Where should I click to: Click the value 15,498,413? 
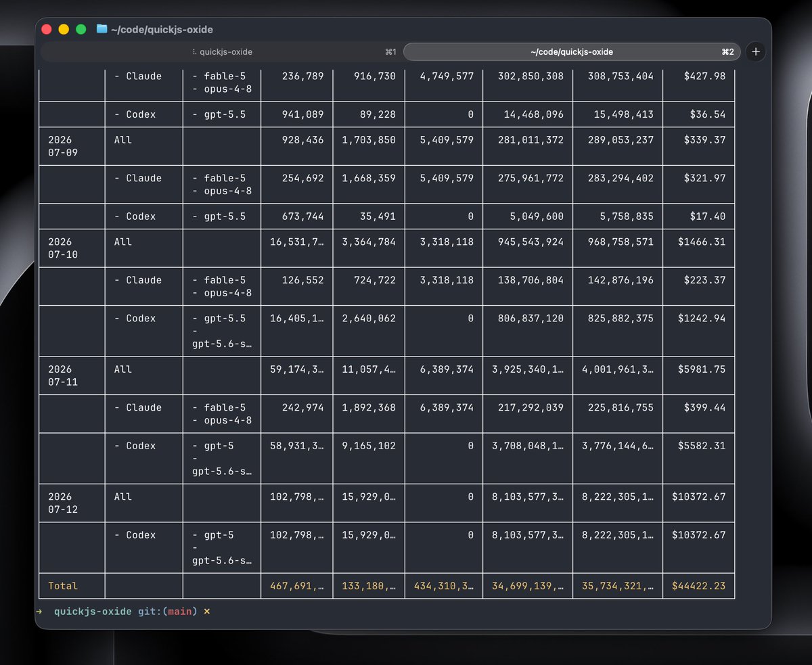click(x=624, y=114)
